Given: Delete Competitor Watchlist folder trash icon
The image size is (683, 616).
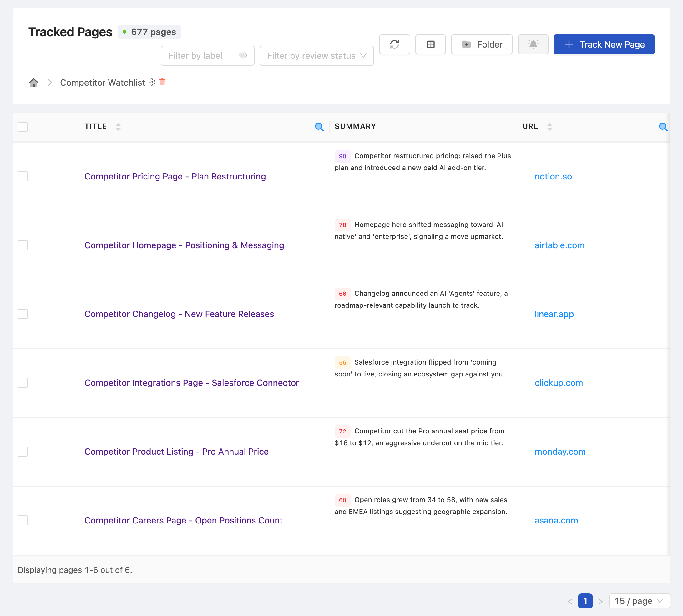Looking at the screenshot, I should [162, 82].
